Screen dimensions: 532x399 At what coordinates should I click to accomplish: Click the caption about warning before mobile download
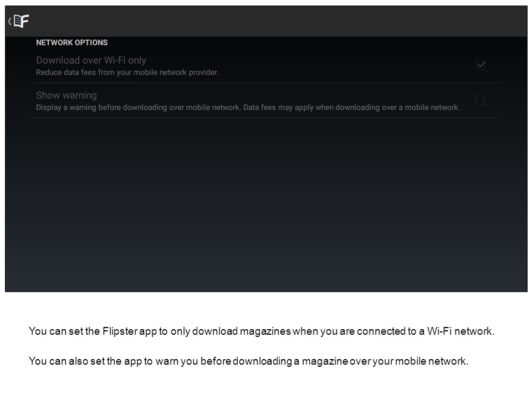[x=249, y=361]
